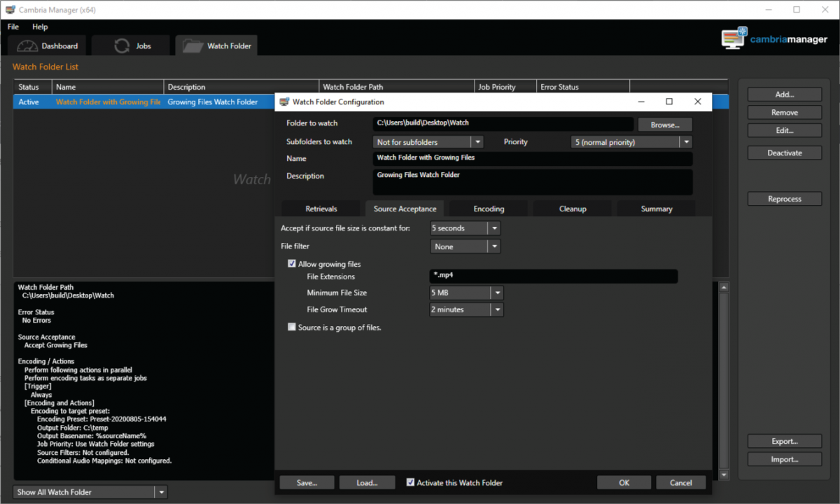Click the Watch Folder Configuration dialog icon
The image size is (840, 504).
pyautogui.click(x=284, y=102)
